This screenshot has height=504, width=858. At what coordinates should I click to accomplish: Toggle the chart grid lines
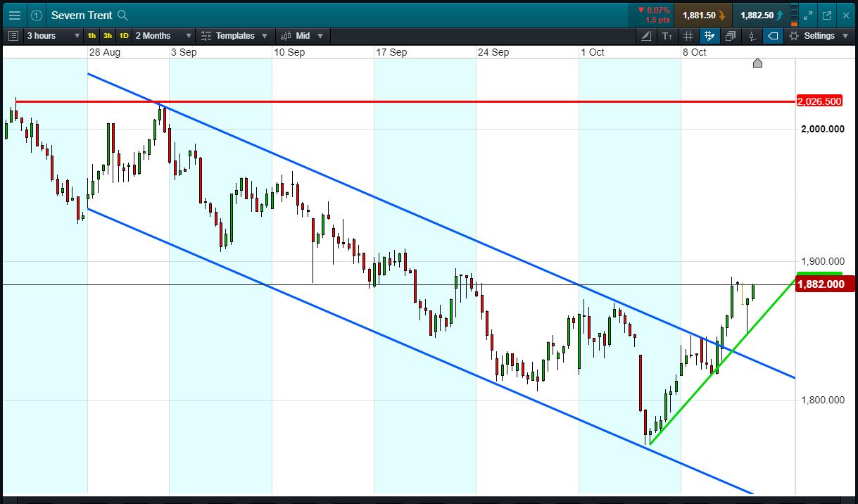click(688, 36)
